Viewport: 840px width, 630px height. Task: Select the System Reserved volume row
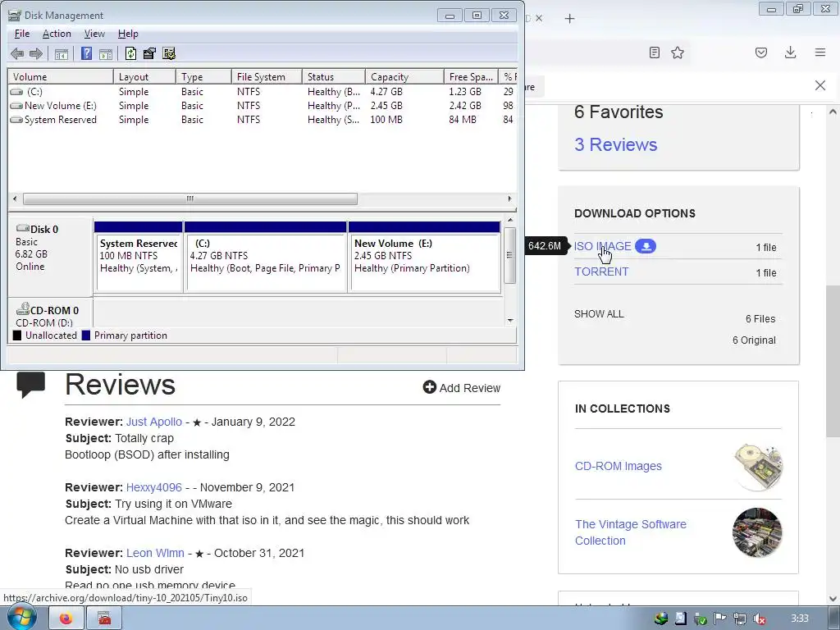coord(262,120)
